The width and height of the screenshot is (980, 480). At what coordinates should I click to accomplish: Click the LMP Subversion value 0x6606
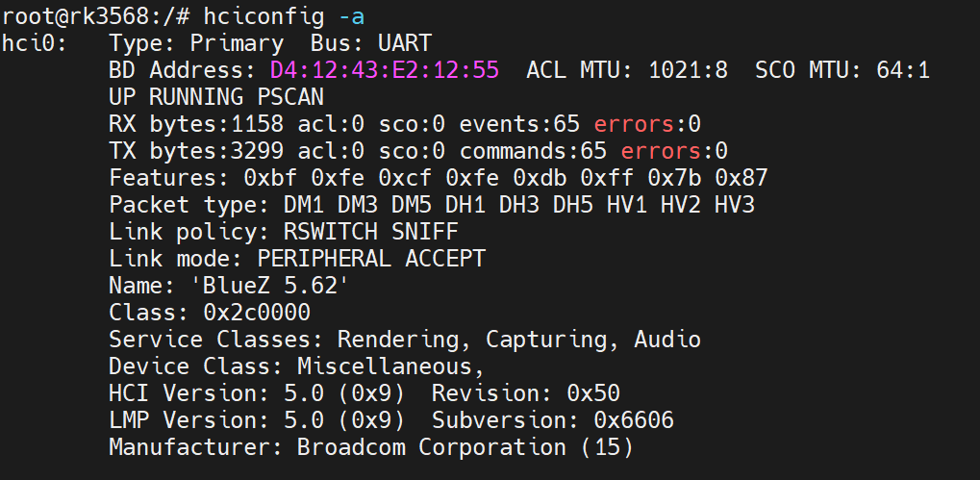633,420
